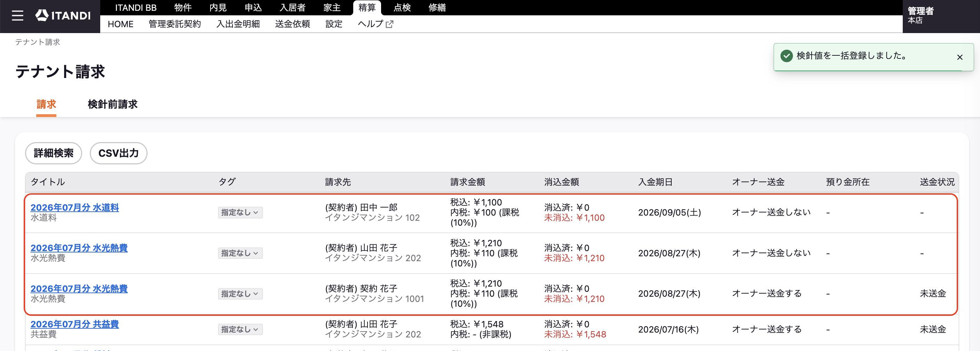The image size is (980, 351).
Task: Click (契約者) 田中 一郎 cell
Action: point(361,208)
